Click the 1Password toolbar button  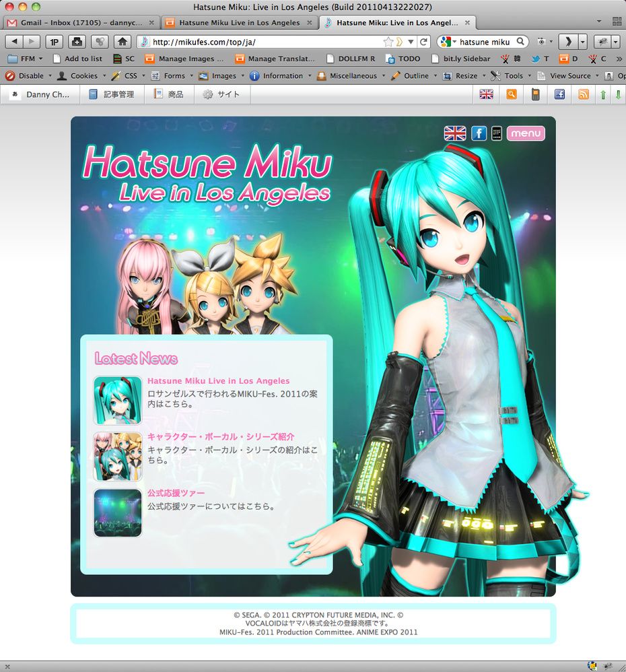point(55,42)
